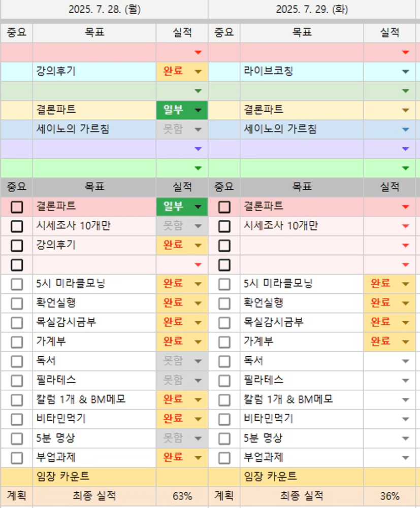The width and height of the screenshot is (420, 508).
Task: Toggle the bold 결론파트 checkbox on July 28
Action: (x=17, y=207)
